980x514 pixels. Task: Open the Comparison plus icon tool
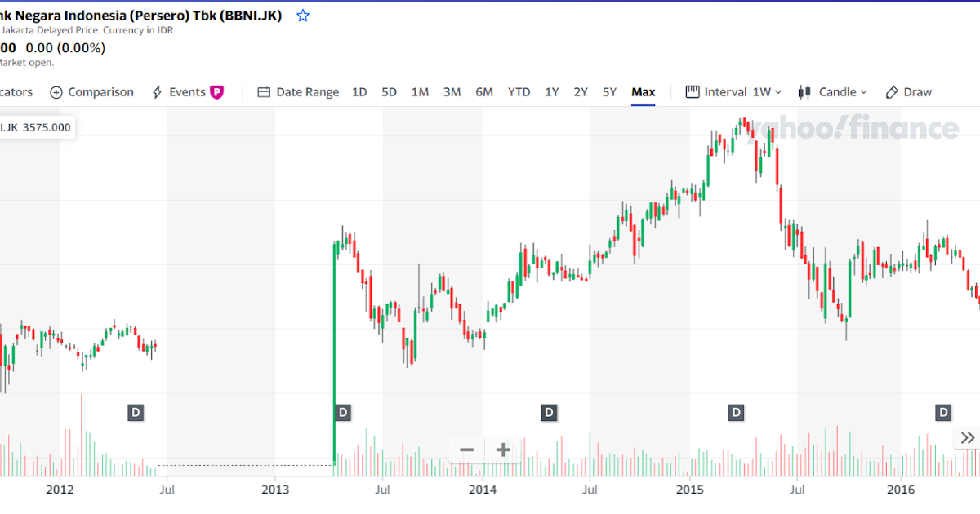coord(56,92)
